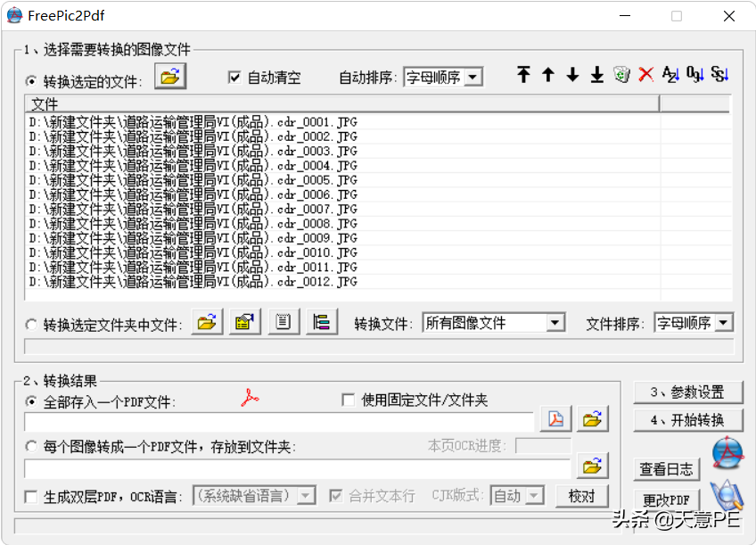Sort files alphabetically with AZ icon
Viewport: 756px width, 545px height.
click(x=670, y=75)
